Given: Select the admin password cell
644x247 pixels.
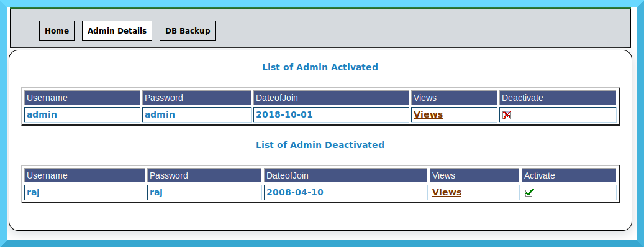Looking at the screenshot, I should click(197, 115).
